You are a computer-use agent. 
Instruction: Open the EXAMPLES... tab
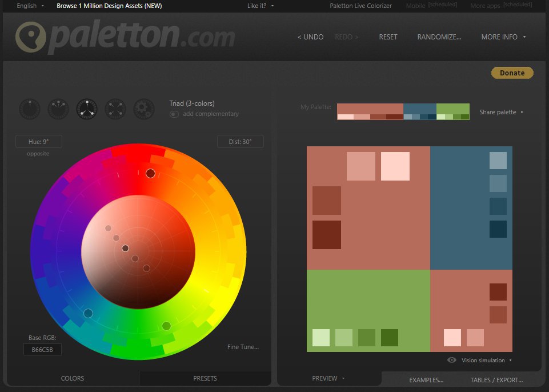click(426, 380)
